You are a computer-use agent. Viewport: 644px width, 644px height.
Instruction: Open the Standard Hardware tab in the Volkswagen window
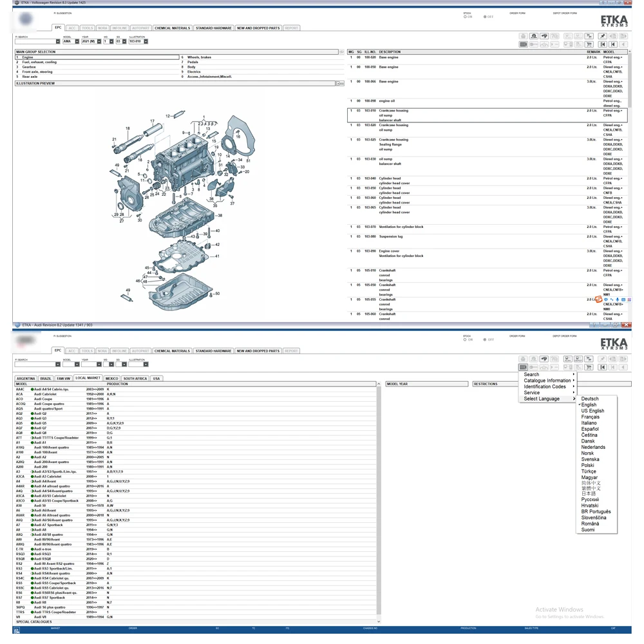tap(214, 28)
